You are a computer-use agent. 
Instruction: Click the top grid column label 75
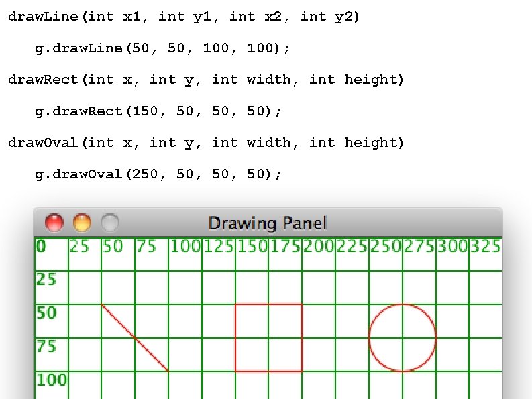coord(146,246)
